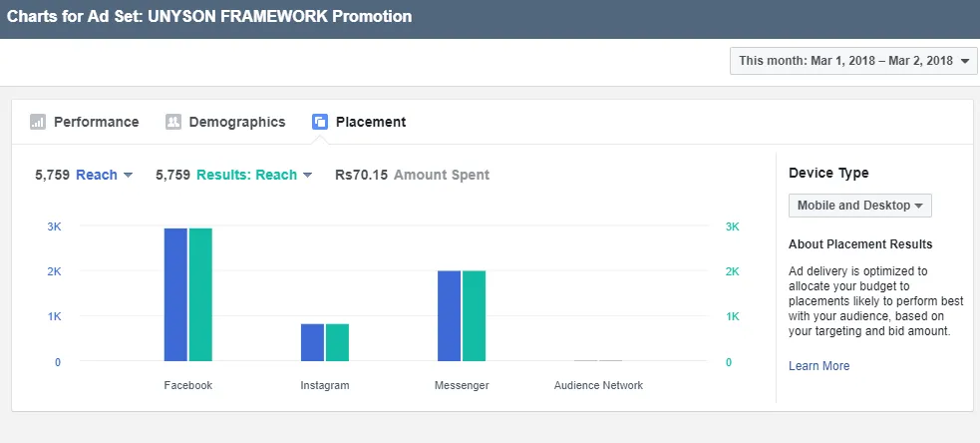This screenshot has height=443, width=980.
Task: Click the blue Messenger reach bar
Action: pos(449,316)
